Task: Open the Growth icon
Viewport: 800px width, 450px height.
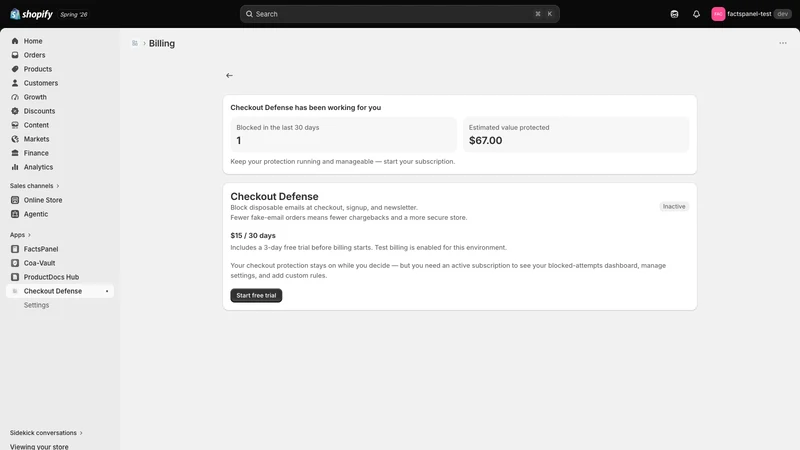Action: [x=15, y=97]
